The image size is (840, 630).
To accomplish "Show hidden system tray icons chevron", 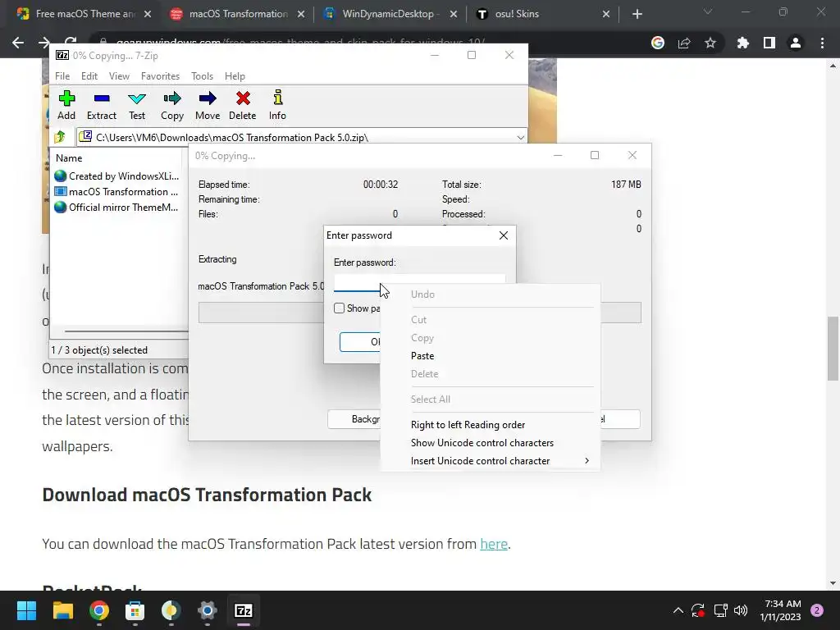I will 678,610.
